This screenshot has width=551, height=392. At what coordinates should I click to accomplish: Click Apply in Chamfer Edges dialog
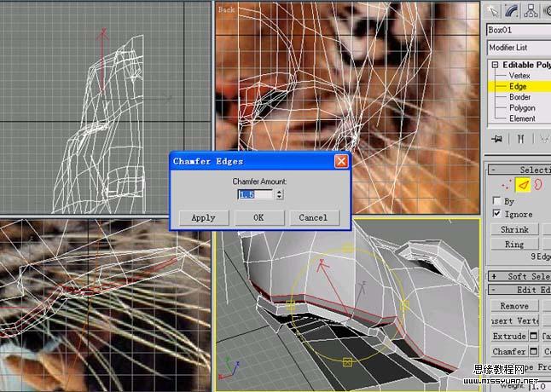pos(204,218)
